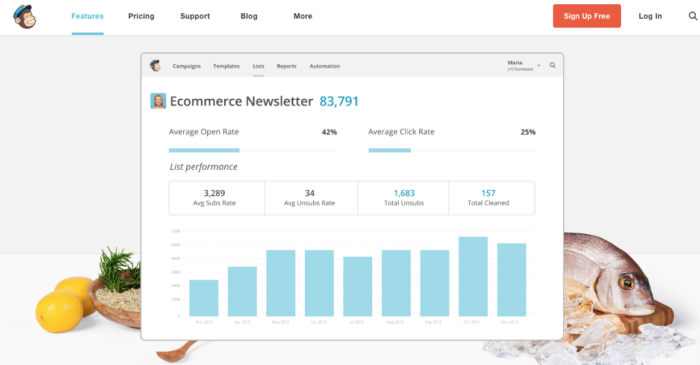
Task: Open the Blog page
Action: click(x=249, y=16)
